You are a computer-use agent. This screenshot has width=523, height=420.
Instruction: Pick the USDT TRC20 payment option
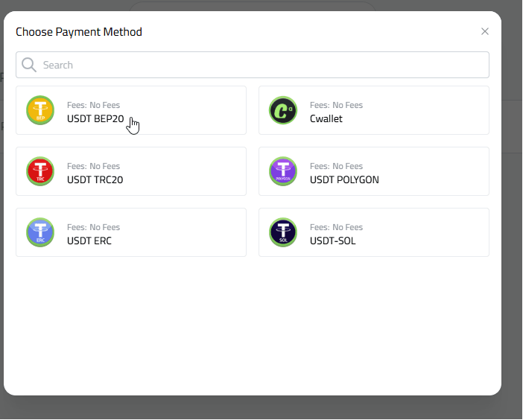pos(131,171)
